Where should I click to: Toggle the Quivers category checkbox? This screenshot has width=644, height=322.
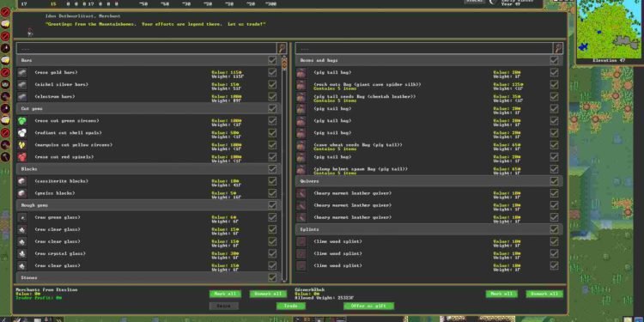coord(554,181)
